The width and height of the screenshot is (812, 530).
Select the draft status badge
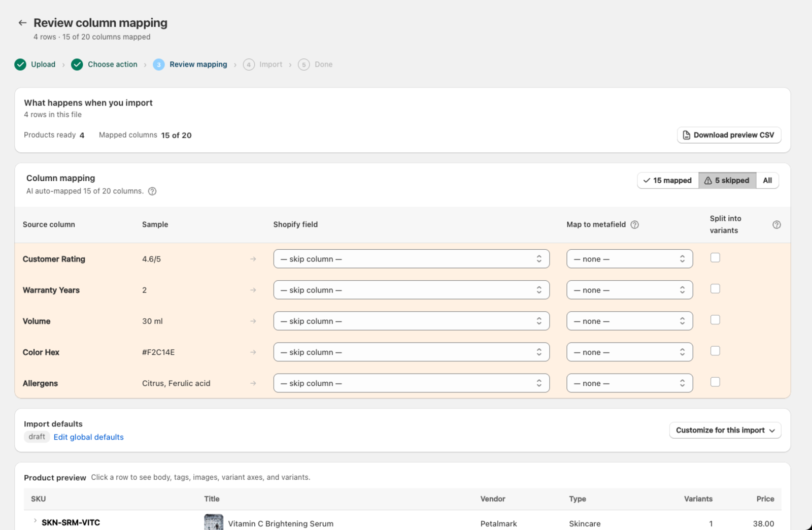point(37,437)
